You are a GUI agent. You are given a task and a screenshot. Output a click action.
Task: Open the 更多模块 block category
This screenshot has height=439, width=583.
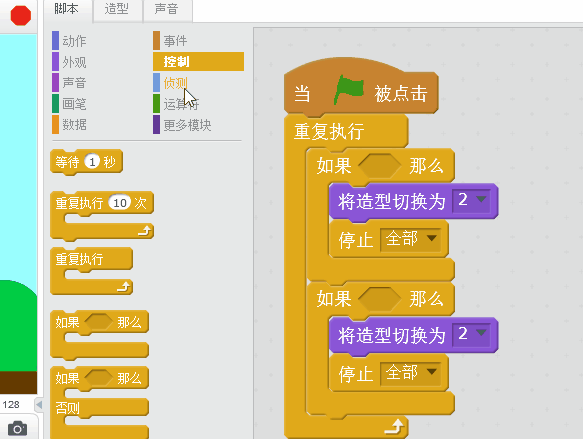pyautogui.click(x=187, y=125)
